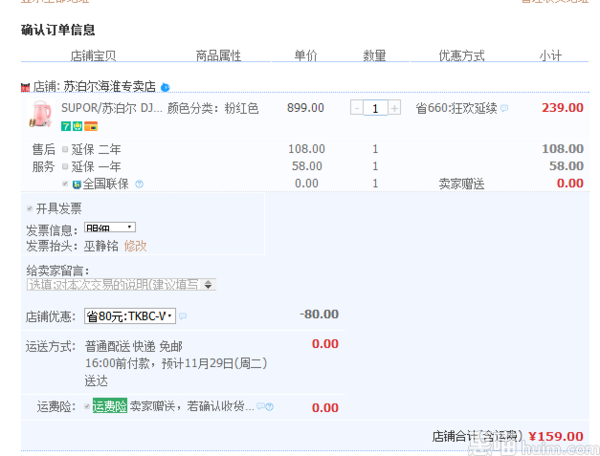The image size is (600, 456).
Task: Click the 修改 link for invoice title
Action: (x=135, y=245)
